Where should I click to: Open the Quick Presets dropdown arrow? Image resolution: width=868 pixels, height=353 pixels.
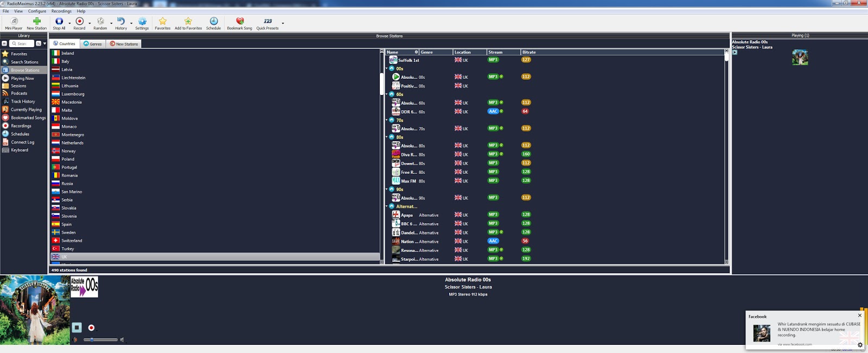(x=283, y=23)
